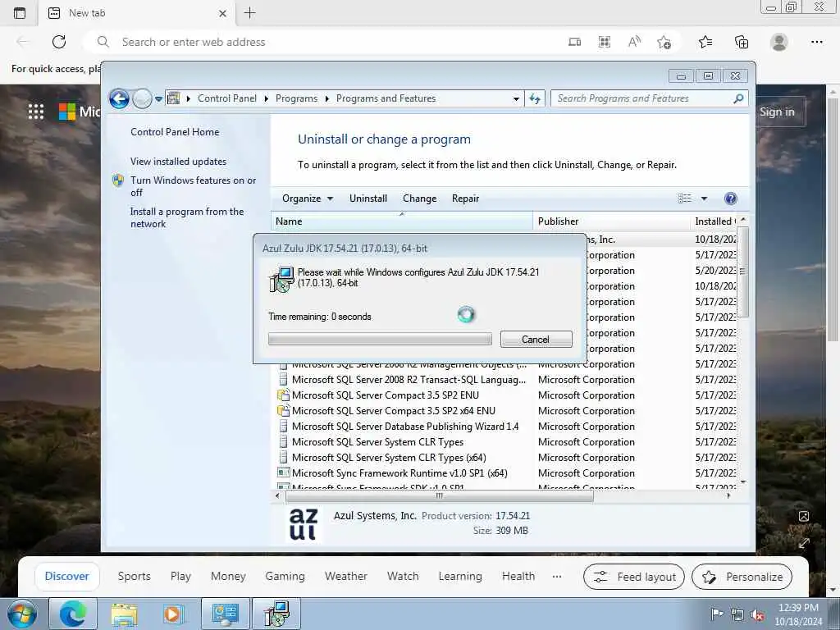Click the installer icon in Azul dialog
This screenshot has width=840, height=630.
point(281,279)
